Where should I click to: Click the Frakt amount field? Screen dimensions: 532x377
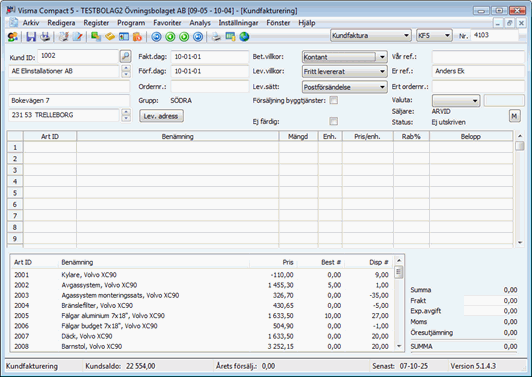point(491,300)
